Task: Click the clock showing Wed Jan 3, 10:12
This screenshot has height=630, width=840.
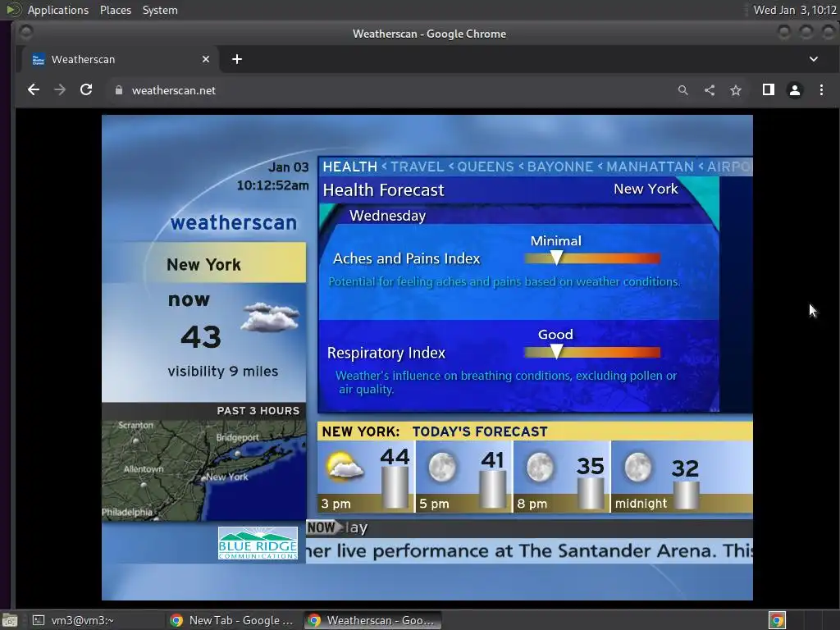Action: [794, 10]
